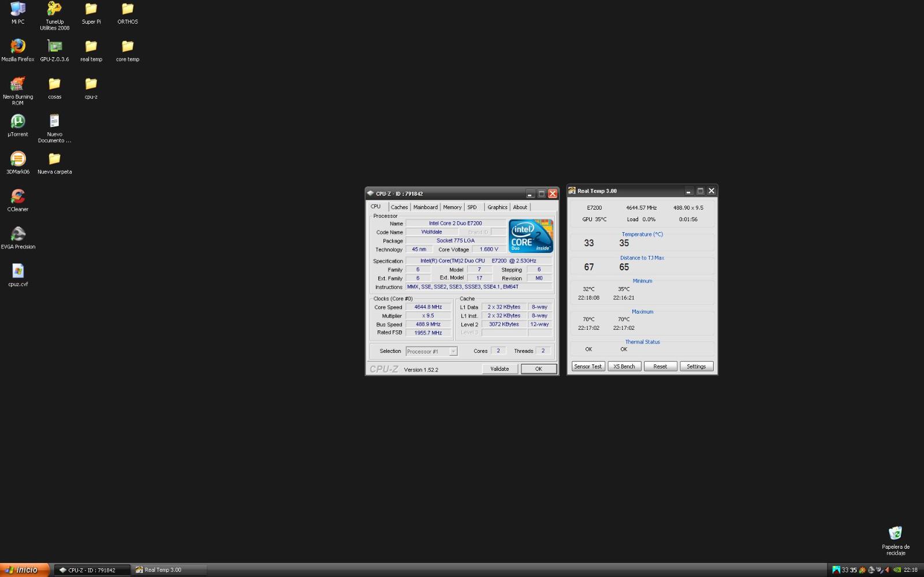Select the cpuz.cvf file icon
924x577 pixels.
pyautogui.click(x=18, y=275)
